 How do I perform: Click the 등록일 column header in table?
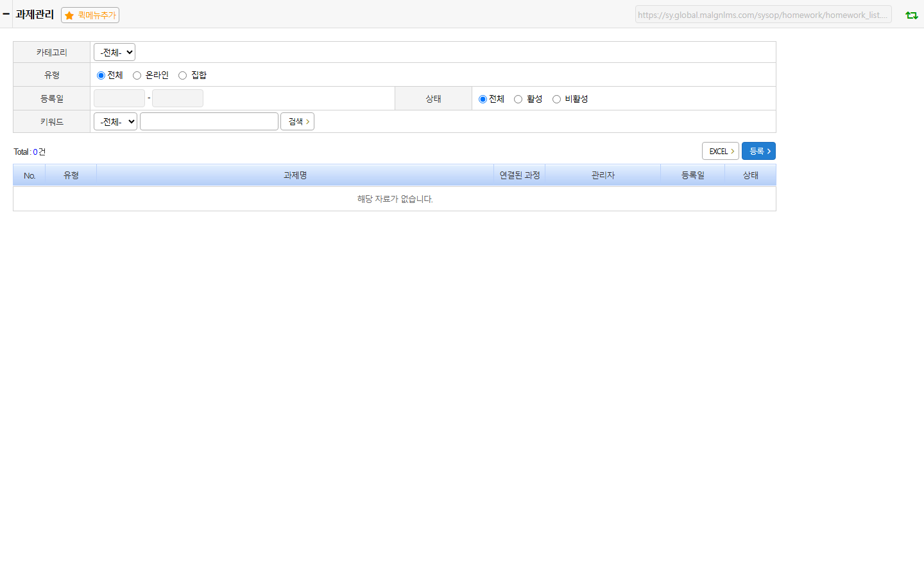click(693, 175)
